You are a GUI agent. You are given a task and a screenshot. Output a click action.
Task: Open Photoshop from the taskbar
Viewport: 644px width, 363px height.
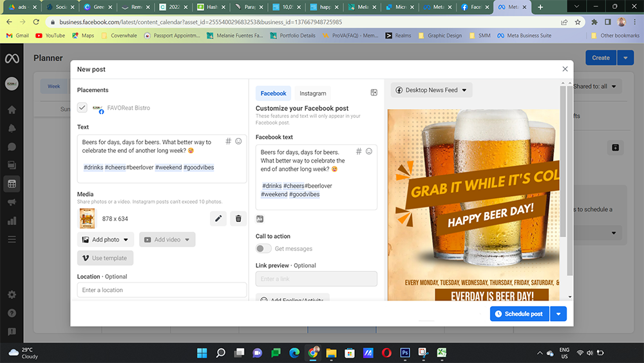pyautogui.click(x=405, y=353)
